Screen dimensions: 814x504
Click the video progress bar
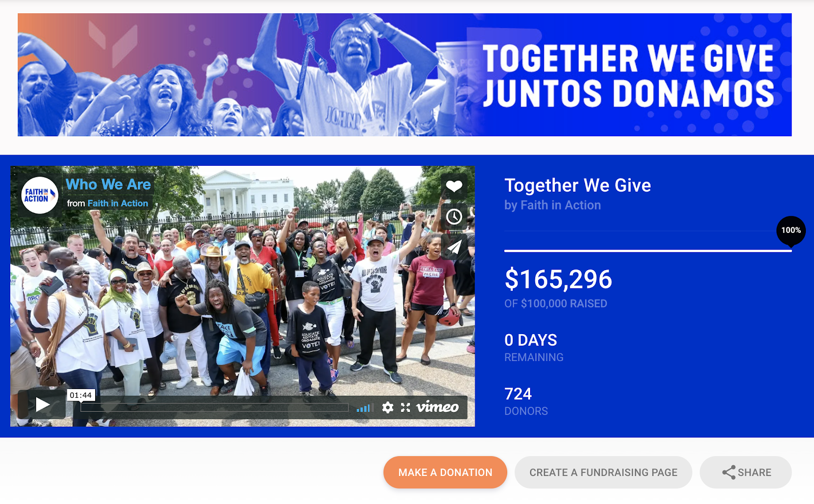coord(214,408)
